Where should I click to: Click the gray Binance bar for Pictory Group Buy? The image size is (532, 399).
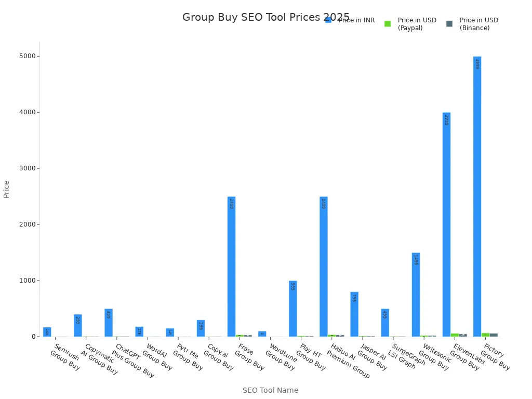(x=494, y=335)
